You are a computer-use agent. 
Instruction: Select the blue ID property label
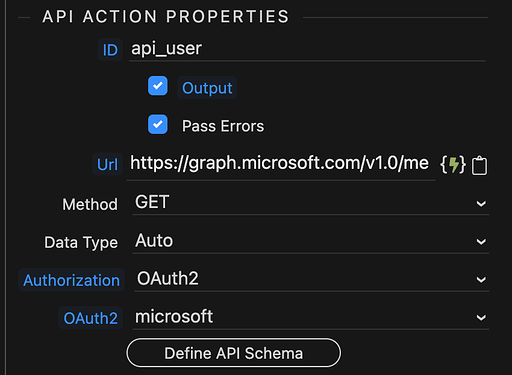pos(110,50)
